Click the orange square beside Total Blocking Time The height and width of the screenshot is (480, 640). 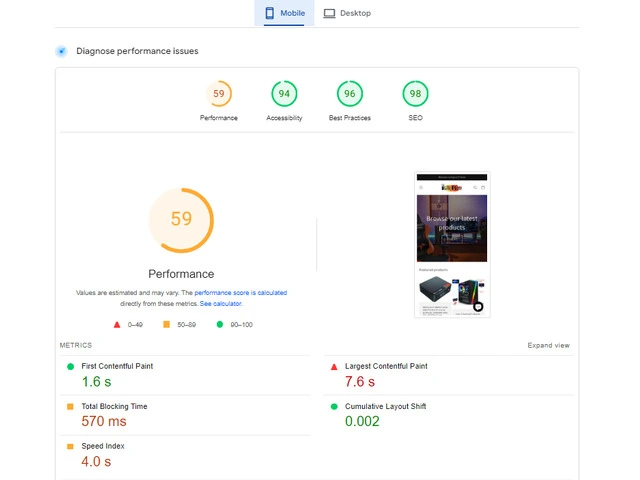point(70,407)
